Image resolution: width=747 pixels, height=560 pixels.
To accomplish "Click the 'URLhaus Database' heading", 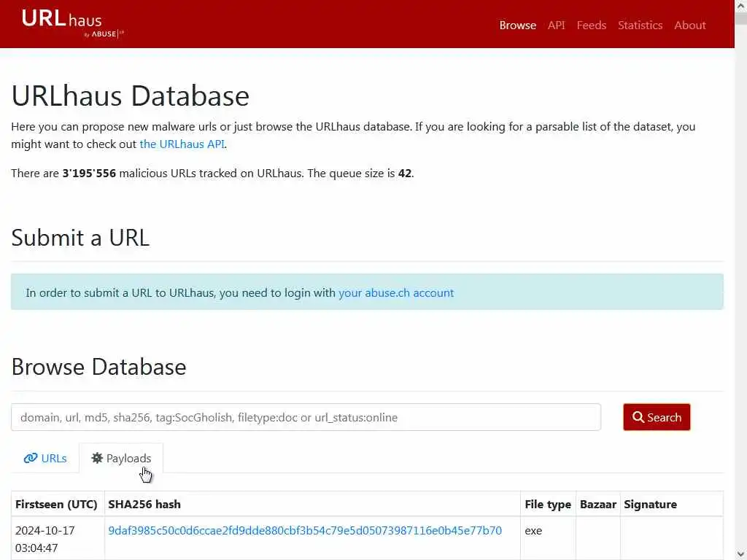I will (130, 96).
